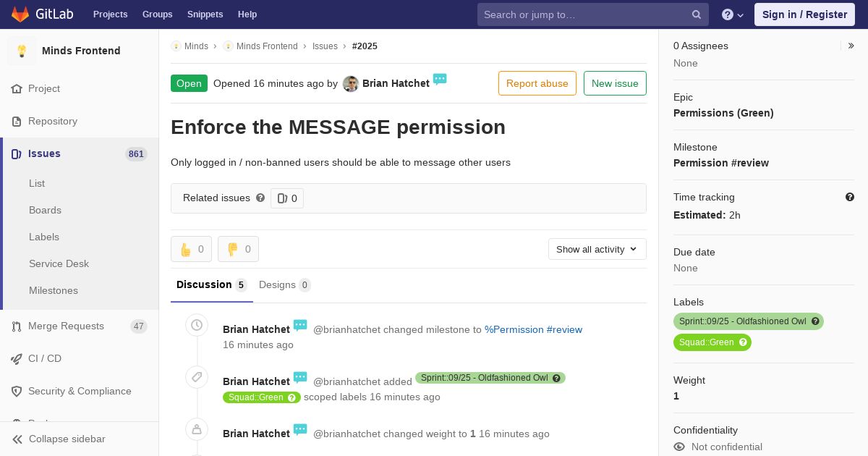The image size is (868, 456).
Task: Switch to the Discussion tab
Action: (212, 285)
